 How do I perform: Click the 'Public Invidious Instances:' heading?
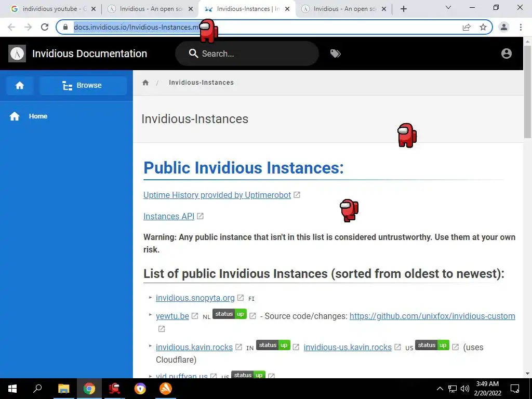244,168
